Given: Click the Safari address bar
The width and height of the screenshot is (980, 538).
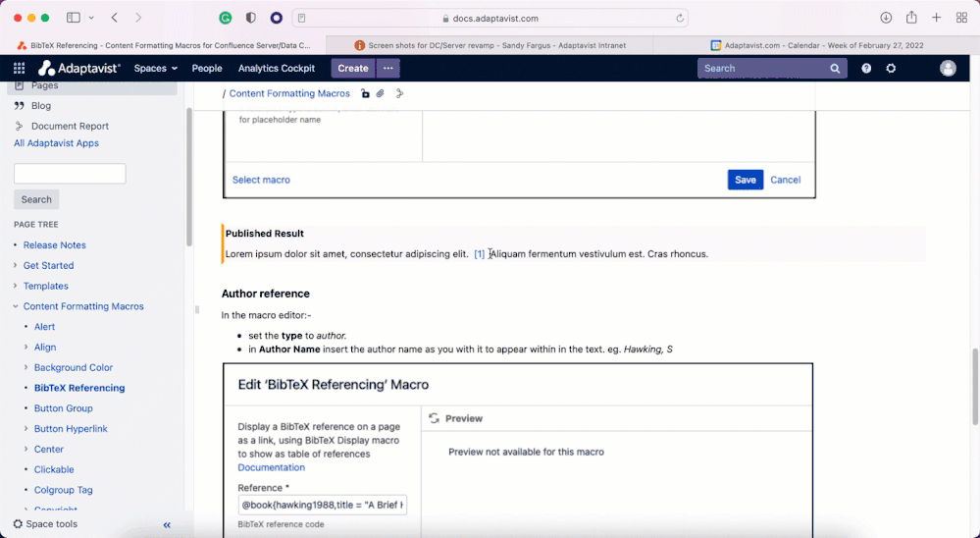Looking at the screenshot, I should 490,18.
